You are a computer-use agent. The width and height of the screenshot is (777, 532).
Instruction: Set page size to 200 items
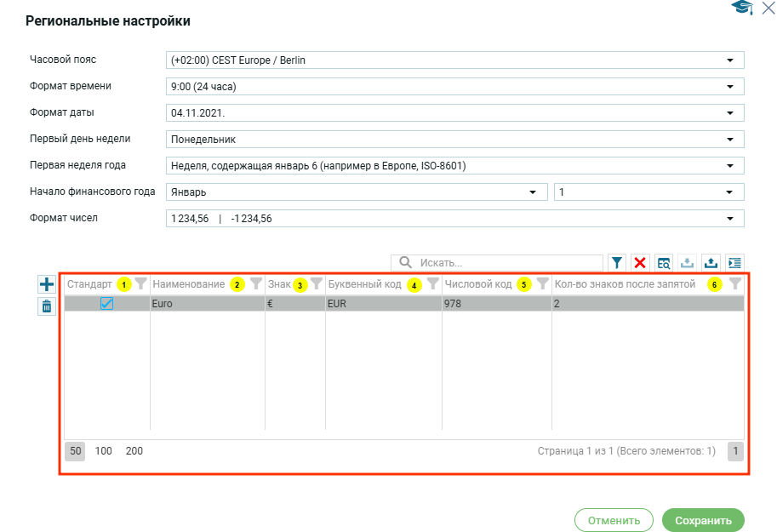click(x=134, y=451)
